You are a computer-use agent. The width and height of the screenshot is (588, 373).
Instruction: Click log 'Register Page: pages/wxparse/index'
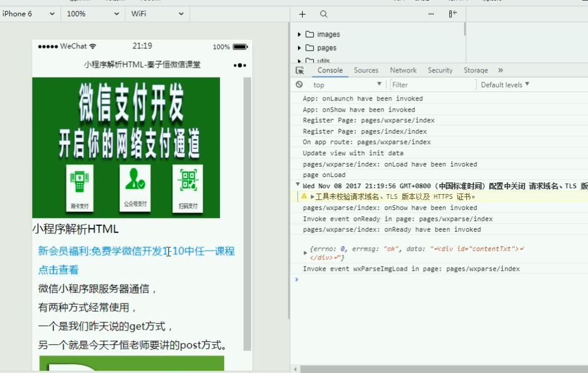(x=369, y=121)
